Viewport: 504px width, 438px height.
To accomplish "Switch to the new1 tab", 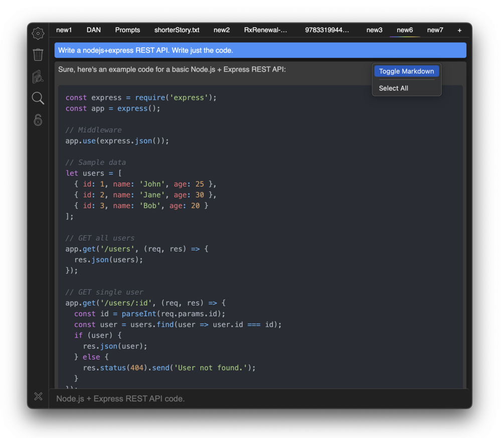I will click(64, 30).
